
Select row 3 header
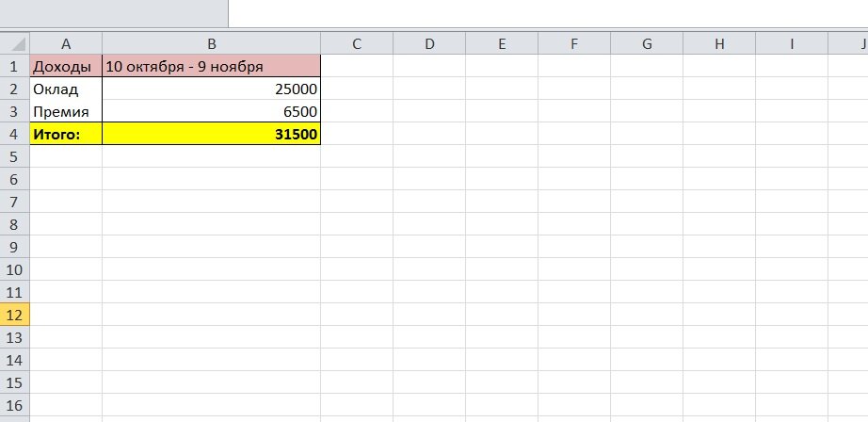(x=14, y=111)
